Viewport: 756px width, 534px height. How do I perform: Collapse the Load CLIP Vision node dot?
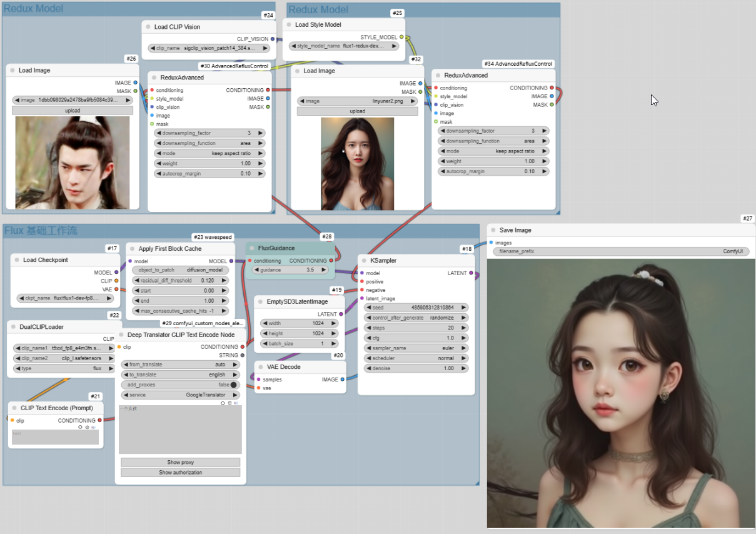148,27
